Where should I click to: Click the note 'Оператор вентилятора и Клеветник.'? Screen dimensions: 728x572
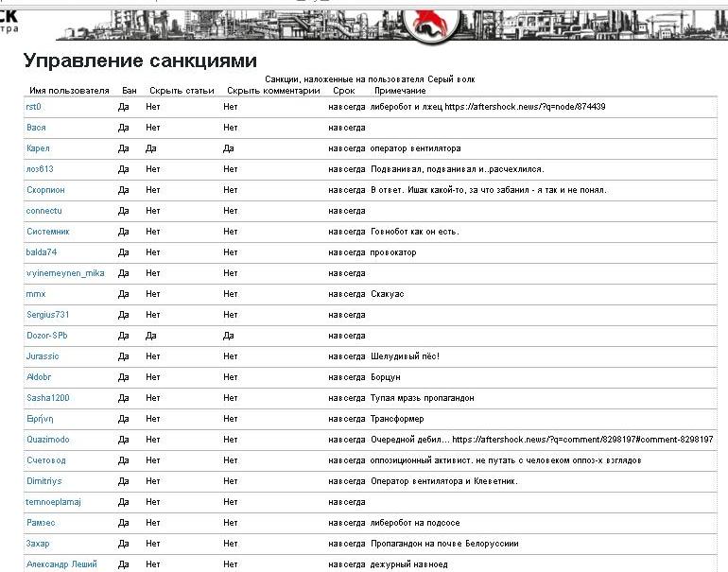point(443,481)
